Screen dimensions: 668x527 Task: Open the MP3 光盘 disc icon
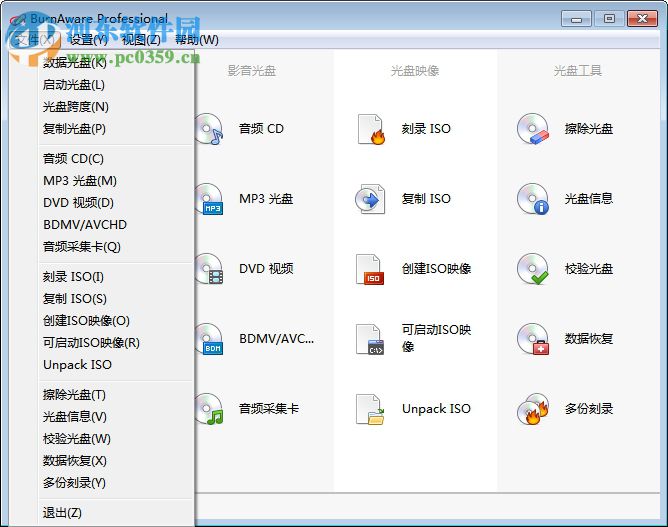coord(209,199)
